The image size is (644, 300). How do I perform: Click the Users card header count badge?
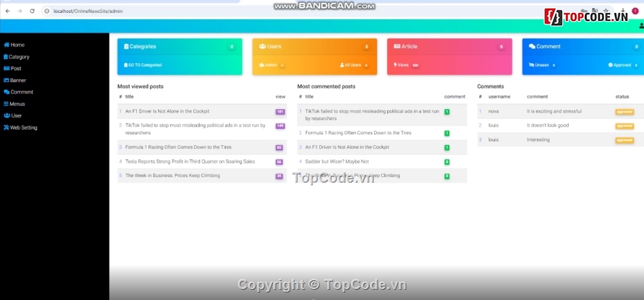coord(366,47)
